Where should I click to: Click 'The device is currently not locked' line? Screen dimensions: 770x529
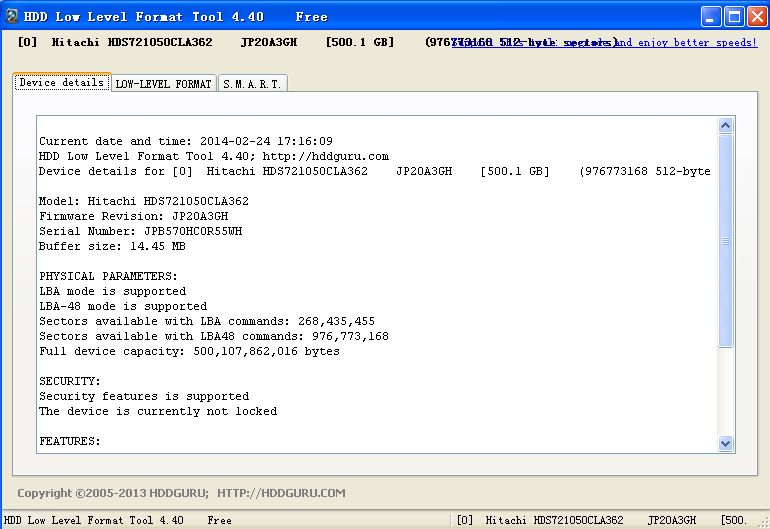(158, 411)
